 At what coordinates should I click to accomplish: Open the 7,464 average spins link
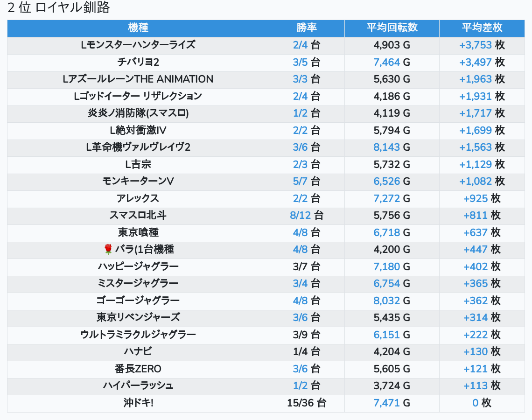386,62
